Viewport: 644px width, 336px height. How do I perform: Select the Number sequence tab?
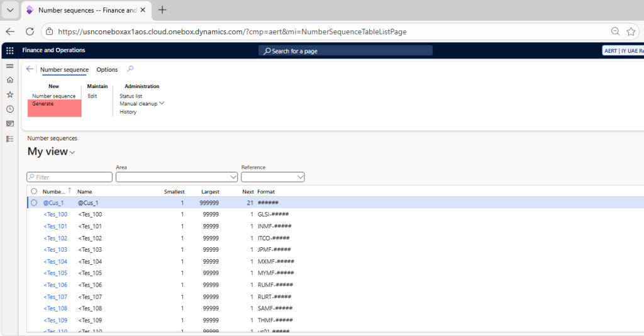pyautogui.click(x=64, y=70)
